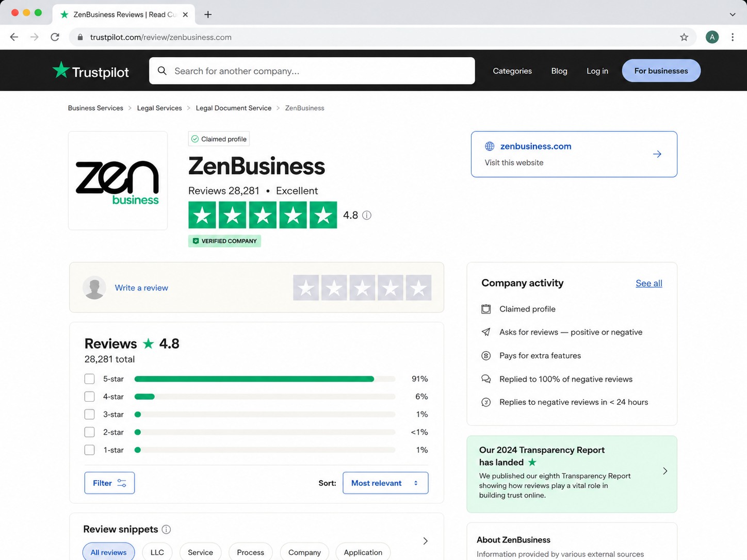
Task: Click the site lock icon in the address bar
Action: 80,37
